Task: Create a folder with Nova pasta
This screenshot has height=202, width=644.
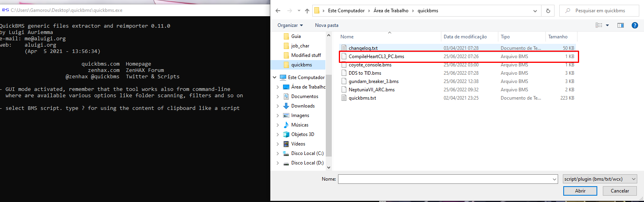Action: [327, 25]
